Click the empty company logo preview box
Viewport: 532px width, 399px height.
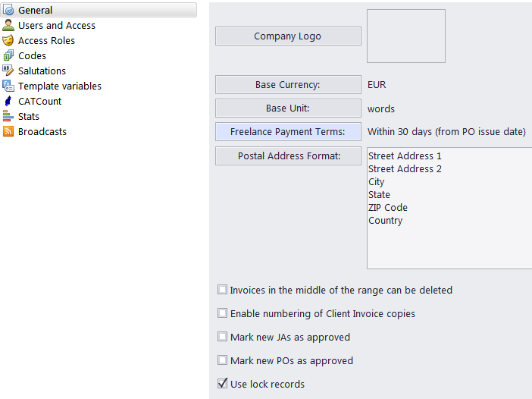(x=406, y=36)
